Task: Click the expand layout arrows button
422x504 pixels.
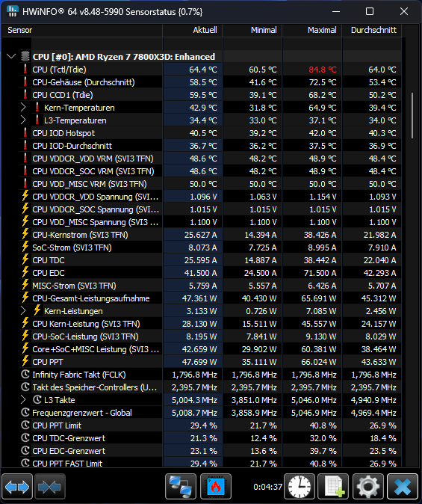Action: [17, 487]
